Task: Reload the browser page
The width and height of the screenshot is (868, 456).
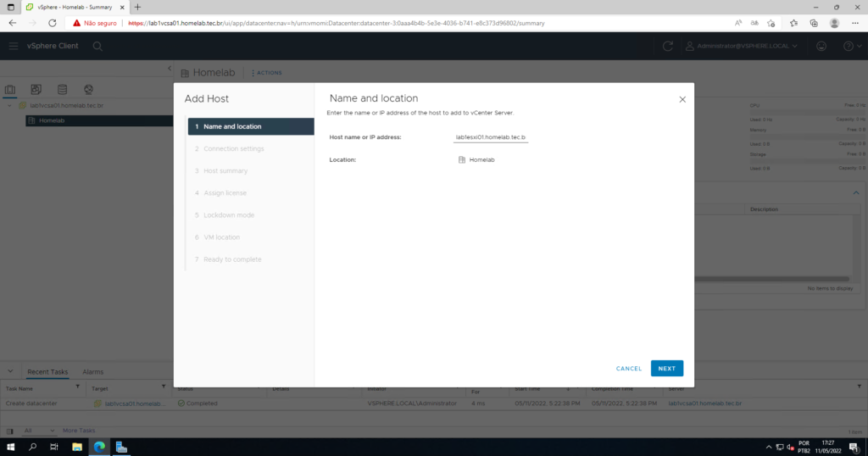Action: tap(52, 23)
